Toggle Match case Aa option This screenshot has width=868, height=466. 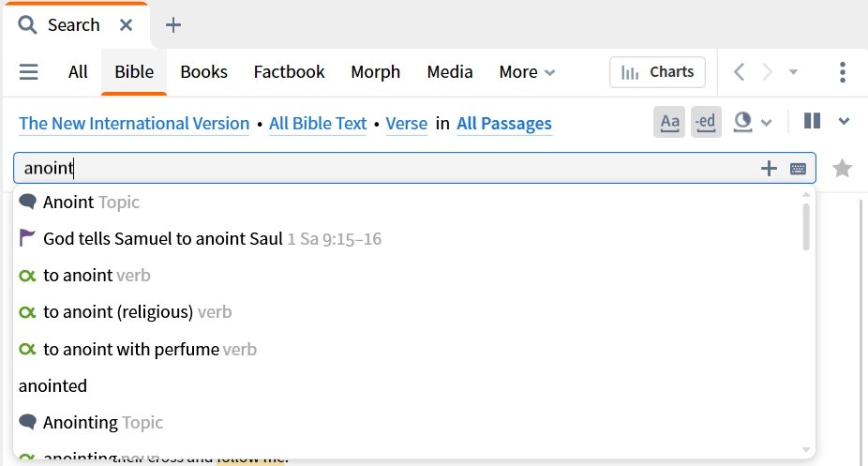(x=669, y=122)
